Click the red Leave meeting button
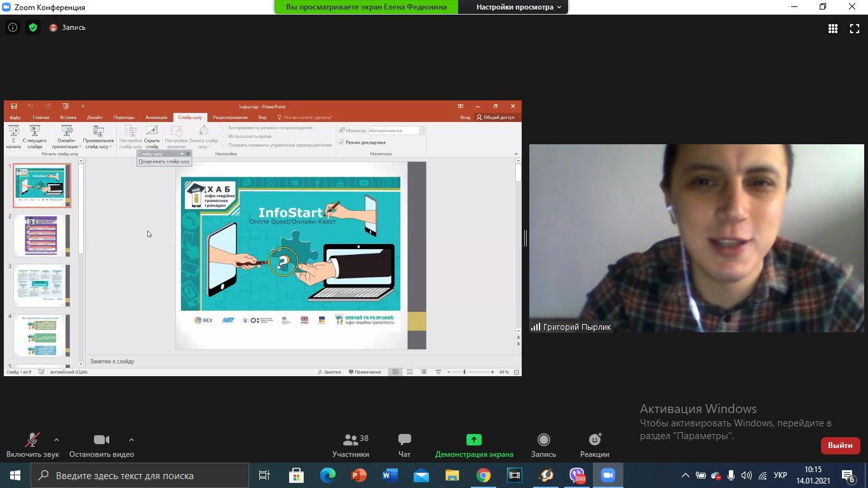The image size is (868, 488). [x=840, y=445]
